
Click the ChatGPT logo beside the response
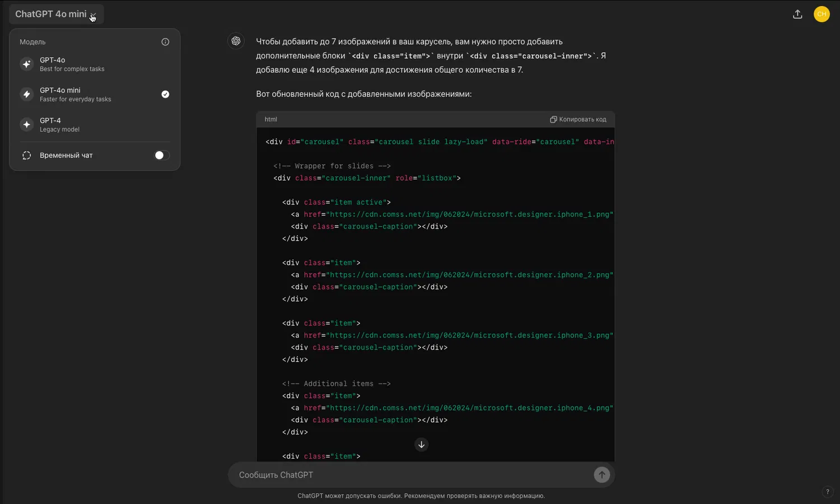pos(236,41)
